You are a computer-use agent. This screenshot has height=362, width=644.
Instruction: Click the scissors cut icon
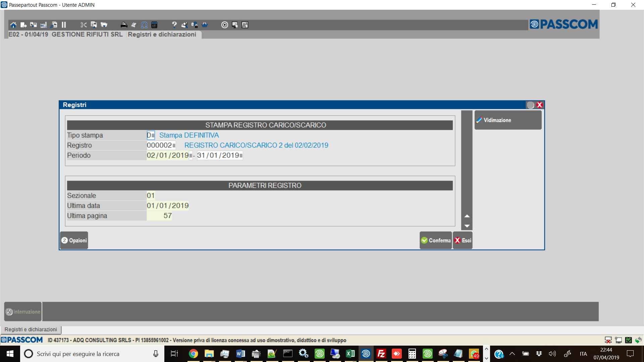pos(84,25)
